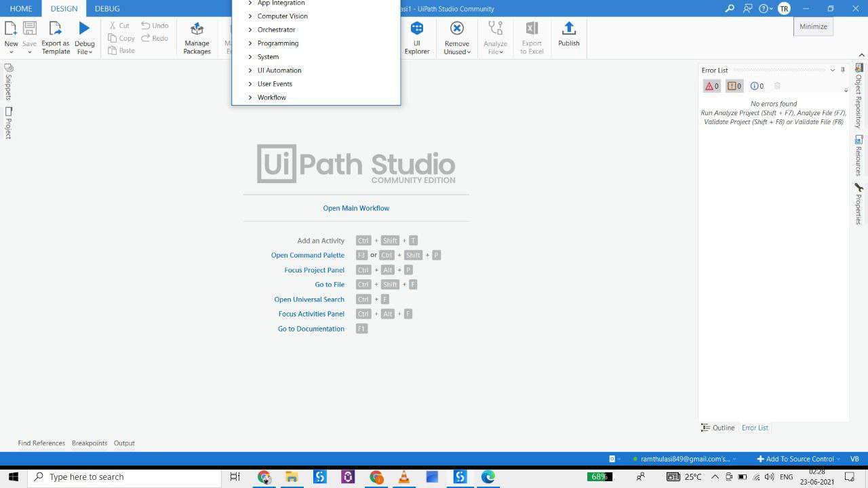Click Analyze File icon
The image size is (868, 488).
496,28
